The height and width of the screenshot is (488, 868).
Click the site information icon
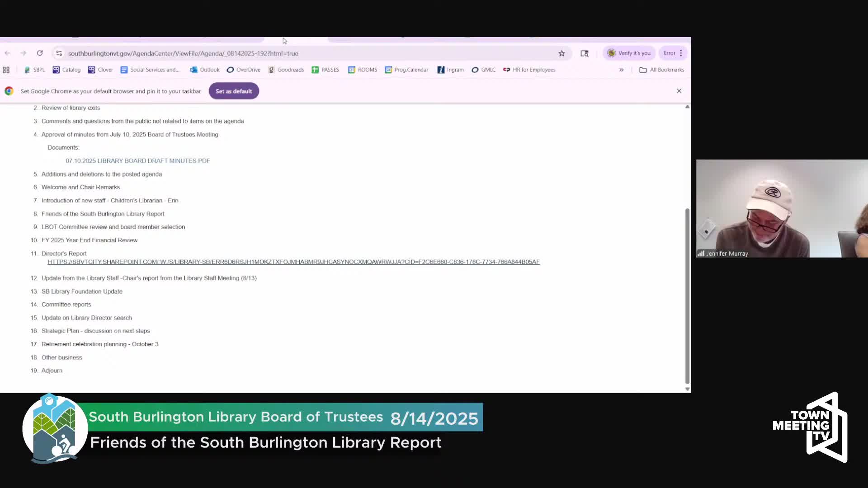[59, 53]
